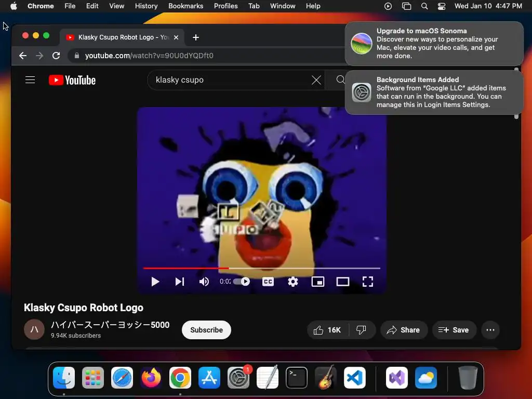Clear the klasky csupo search text
Image resolution: width=532 pixels, height=399 pixels.
click(x=316, y=80)
